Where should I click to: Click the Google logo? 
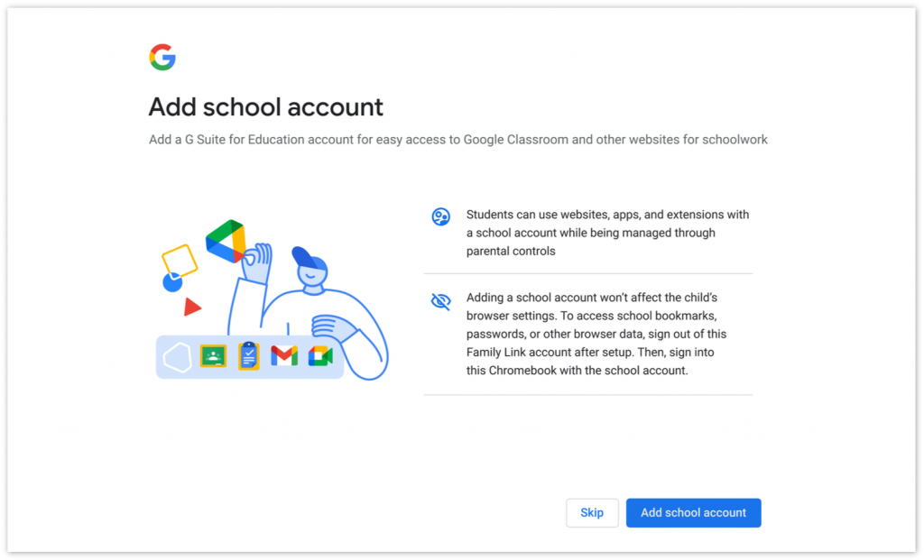[162, 58]
